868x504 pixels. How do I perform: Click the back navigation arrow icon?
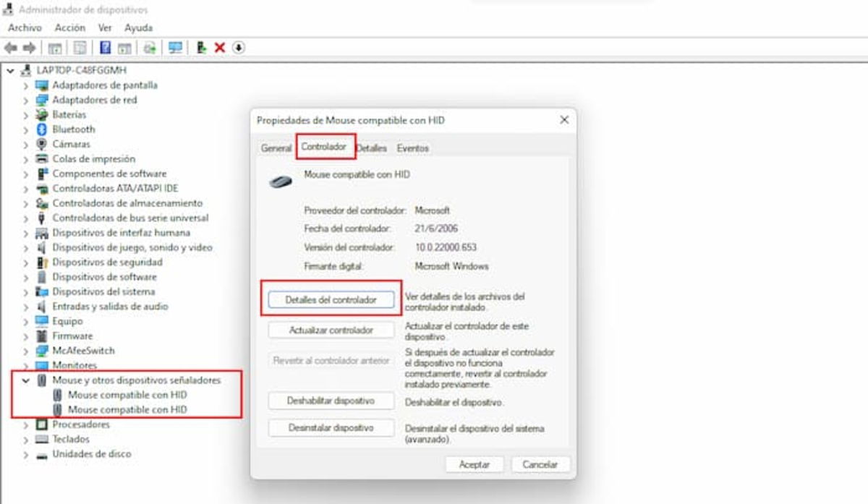[11, 48]
